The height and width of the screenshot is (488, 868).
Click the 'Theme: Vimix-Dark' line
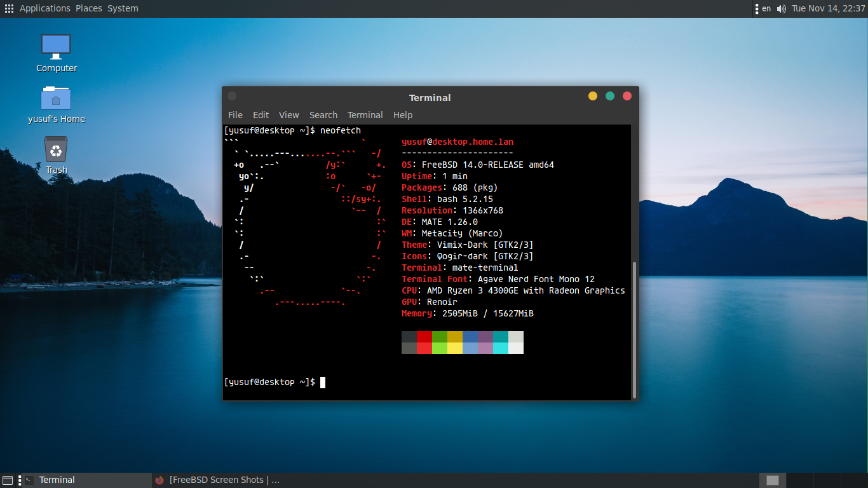click(x=468, y=245)
